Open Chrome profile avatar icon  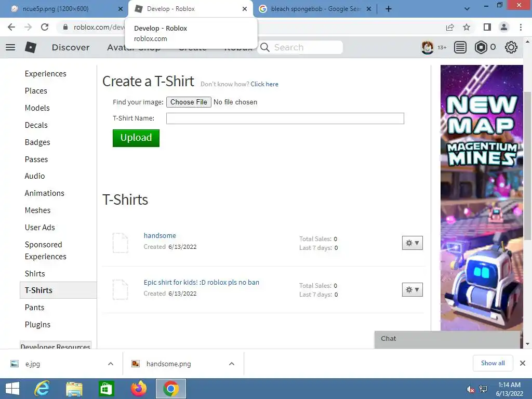[x=504, y=27]
